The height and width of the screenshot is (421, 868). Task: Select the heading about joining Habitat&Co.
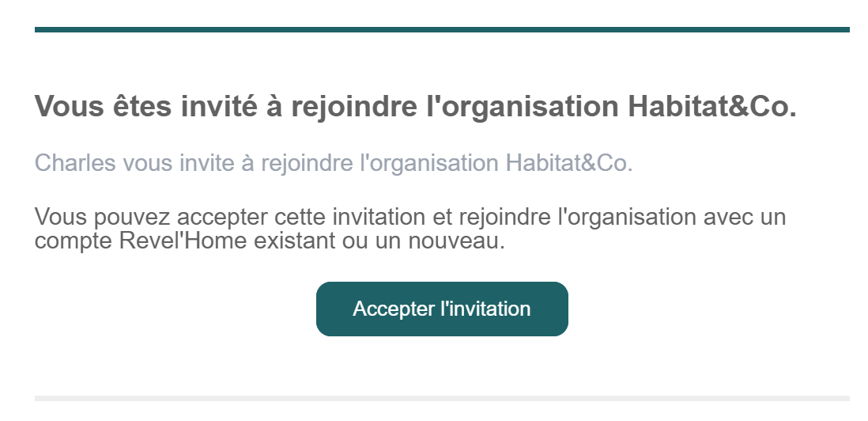tap(416, 106)
